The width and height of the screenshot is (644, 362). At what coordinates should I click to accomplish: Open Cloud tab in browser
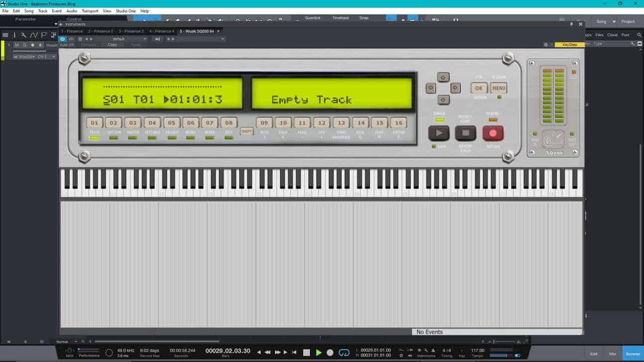point(612,35)
